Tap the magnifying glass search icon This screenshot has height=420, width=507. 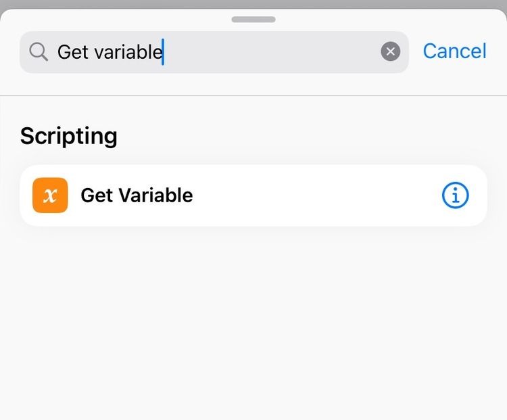39,52
